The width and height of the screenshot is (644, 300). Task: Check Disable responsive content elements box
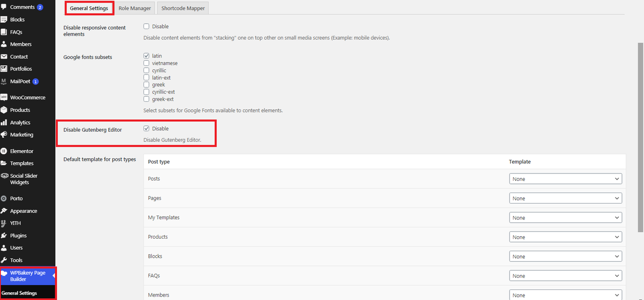(146, 26)
